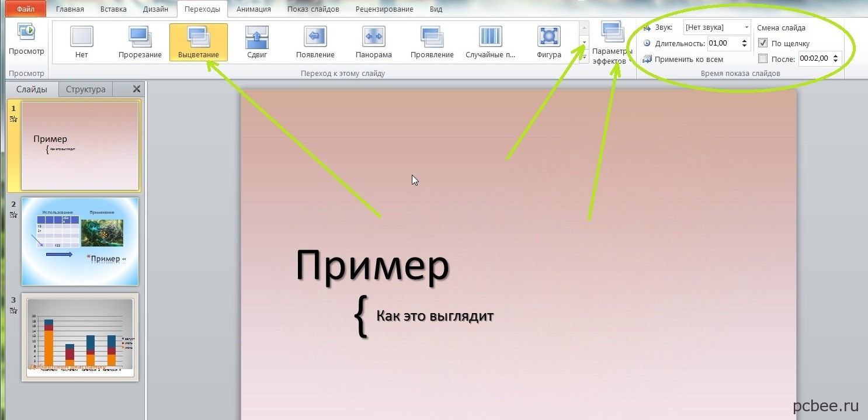868x420 pixels.
Task: Open the Вид ribbon tab
Action: 436,9
